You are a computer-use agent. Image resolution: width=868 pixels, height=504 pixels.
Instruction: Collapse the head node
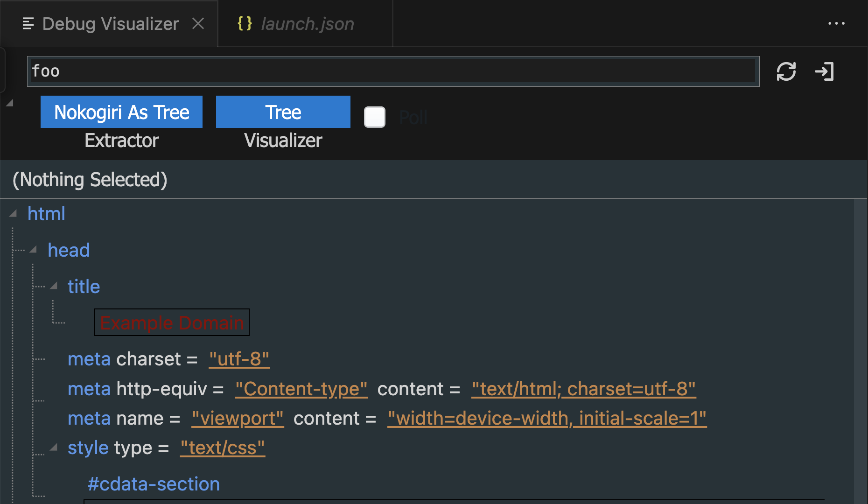tap(33, 250)
